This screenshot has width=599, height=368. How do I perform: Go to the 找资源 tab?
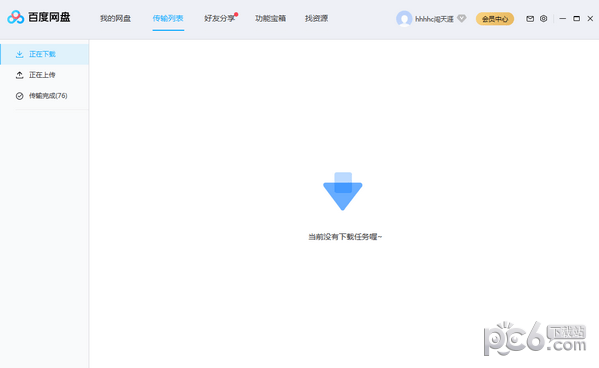click(x=316, y=18)
